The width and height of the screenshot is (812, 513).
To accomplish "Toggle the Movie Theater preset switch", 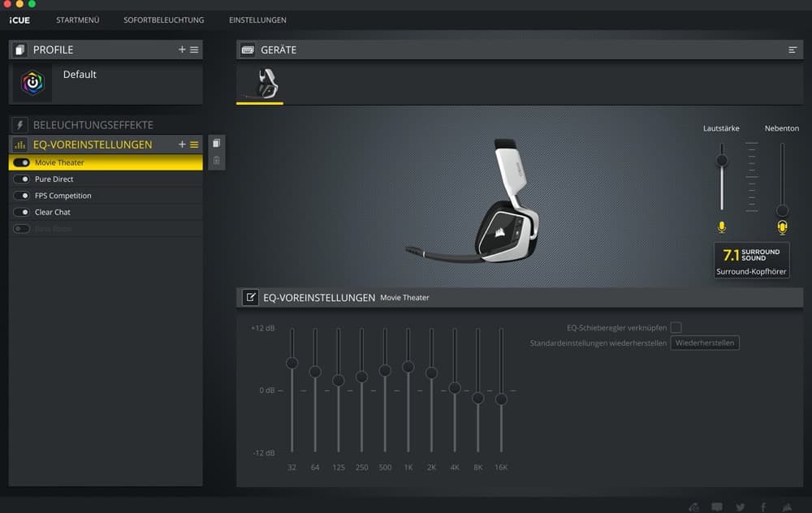I will tap(22, 162).
